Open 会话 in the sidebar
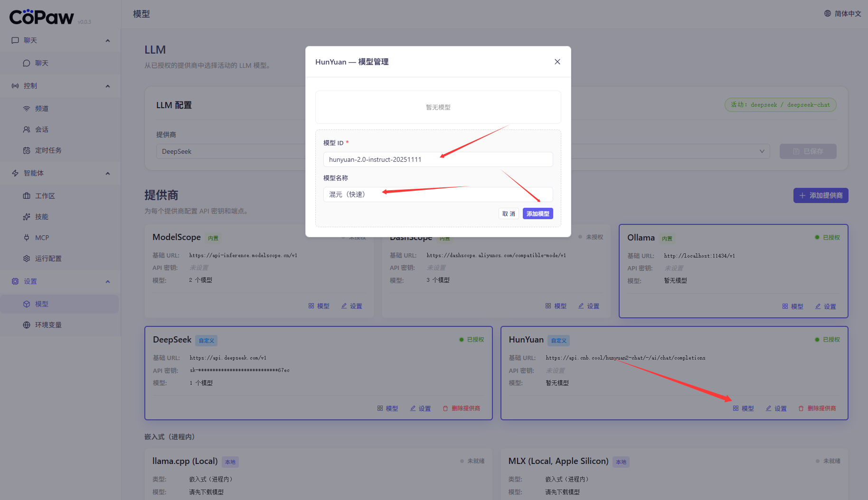 coord(42,130)
